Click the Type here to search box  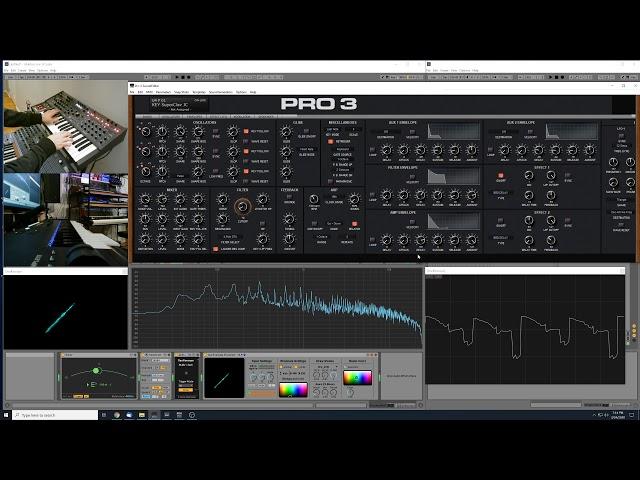click(x=55, y=415)
